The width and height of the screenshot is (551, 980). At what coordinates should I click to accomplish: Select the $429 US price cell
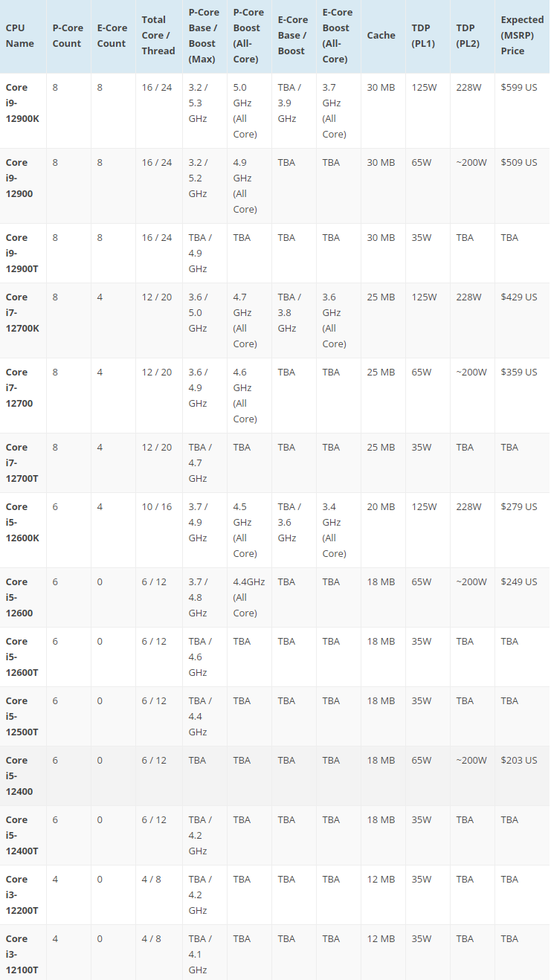pos(518,297)
